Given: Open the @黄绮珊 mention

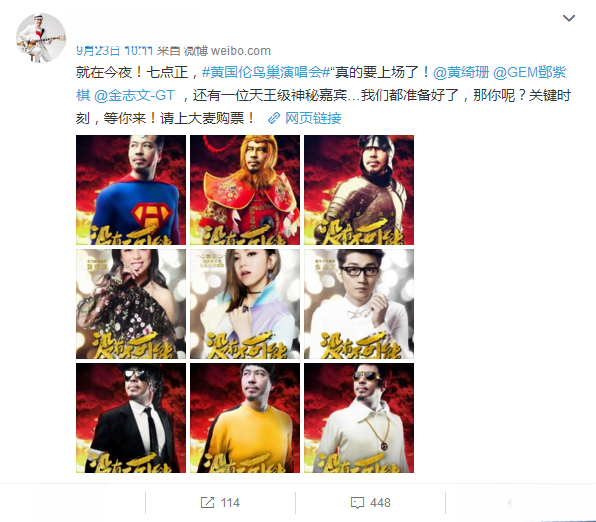Looking at the screenshot, I should coord(461,72).
